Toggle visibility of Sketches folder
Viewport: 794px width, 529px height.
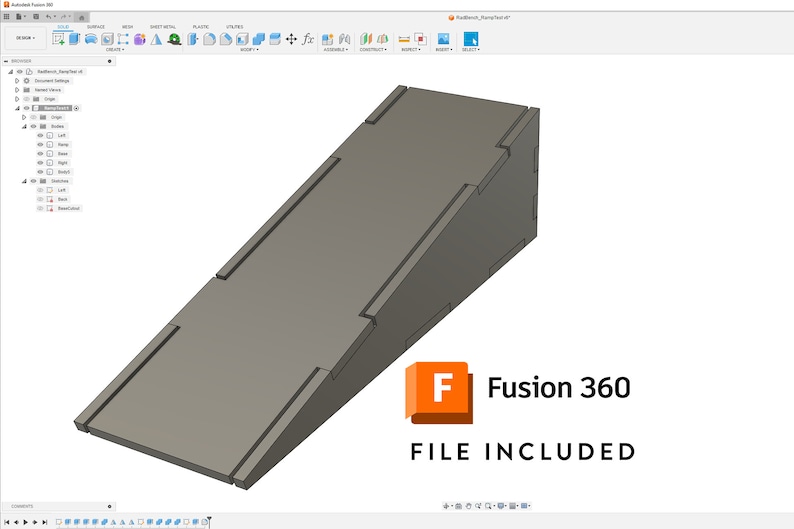coord(33,181)
